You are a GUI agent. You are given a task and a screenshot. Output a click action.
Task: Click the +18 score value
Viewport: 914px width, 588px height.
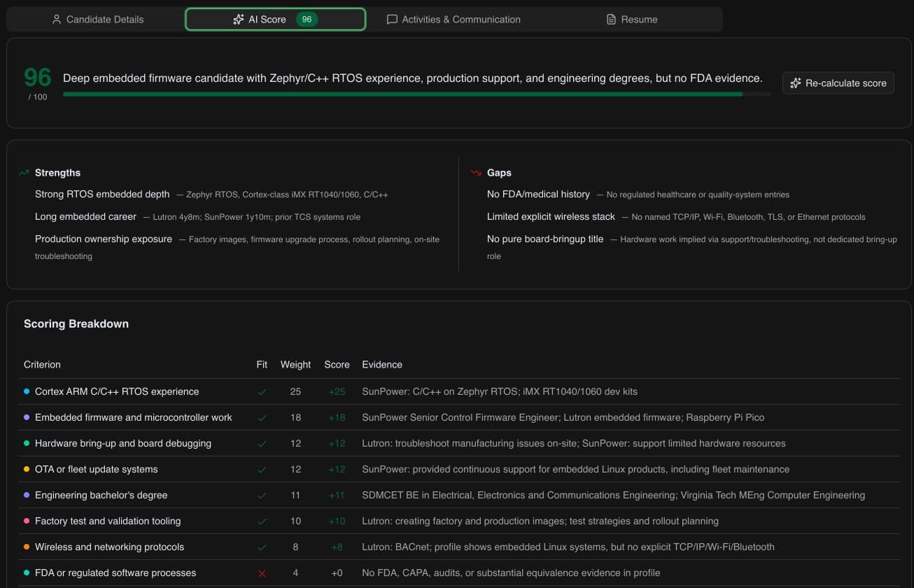[x=337, y=418]
